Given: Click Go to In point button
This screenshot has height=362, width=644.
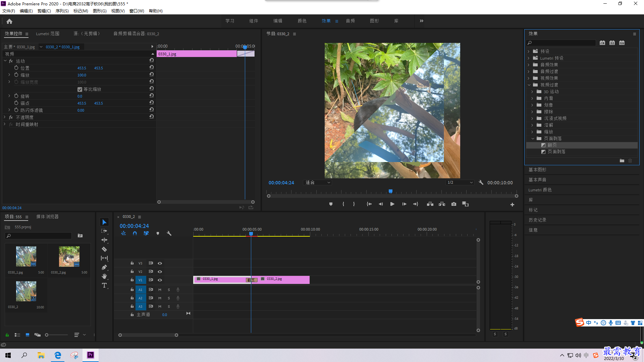Looking at the screenshot, I should [x=369, y=204].
